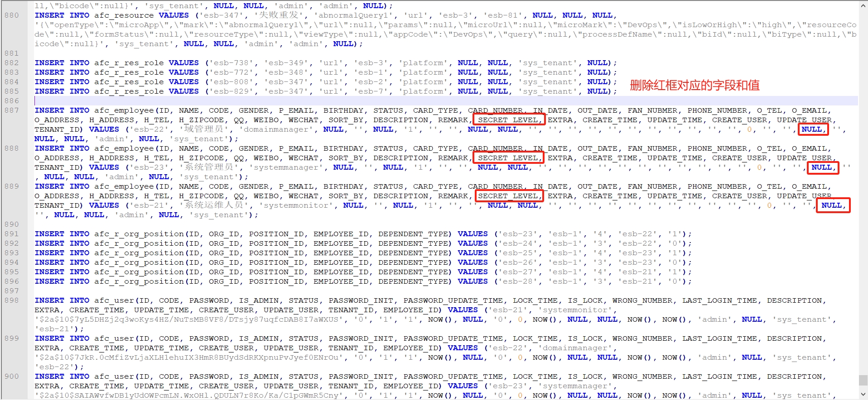Viewport: 868px width, 400px height.
Task: Click line number 887 in the gutter
Action: (12, 110)
